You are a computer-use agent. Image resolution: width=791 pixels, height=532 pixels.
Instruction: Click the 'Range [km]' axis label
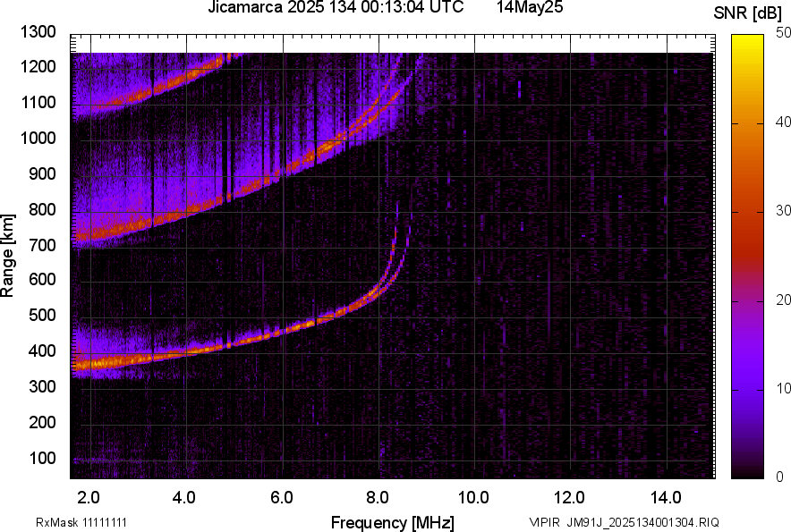point(7,255)
